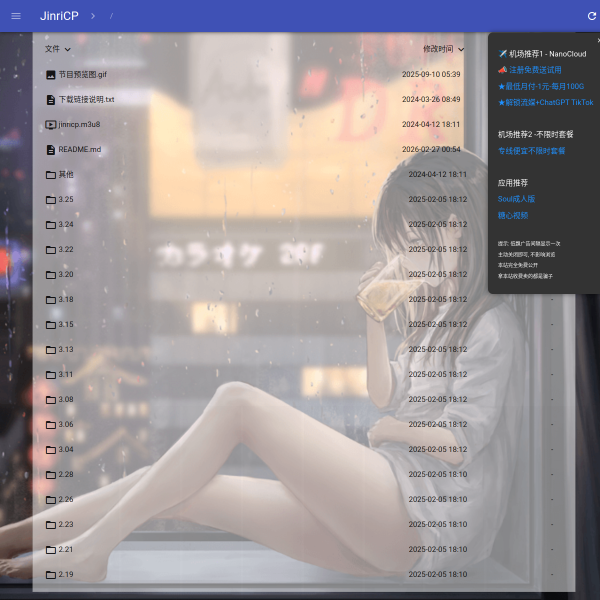
Task: Open 下载链接说明.txt file
Action: point(86,99)
